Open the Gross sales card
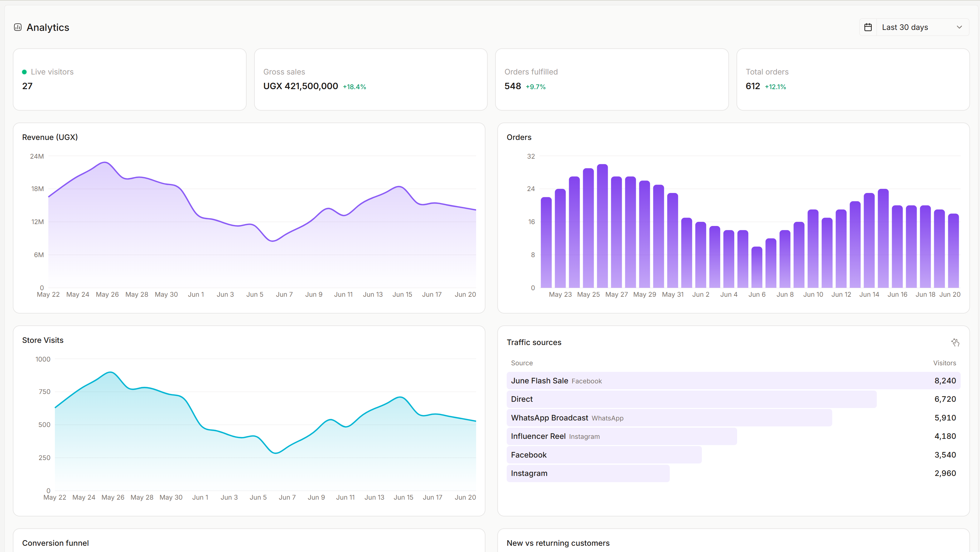The width and height of the screenshot is (980, 552). pyautogui.click(x=370, y=79)
